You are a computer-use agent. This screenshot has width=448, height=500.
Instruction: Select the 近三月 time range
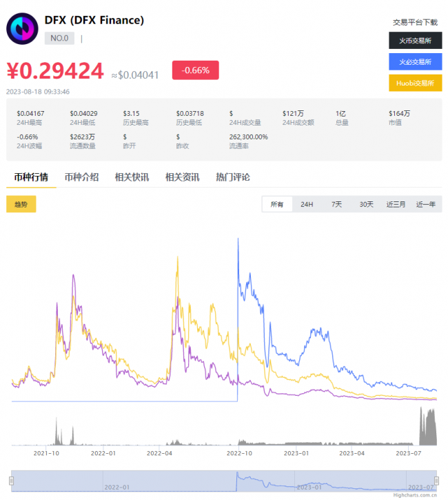pyautogui.click(x=396, y=204)
